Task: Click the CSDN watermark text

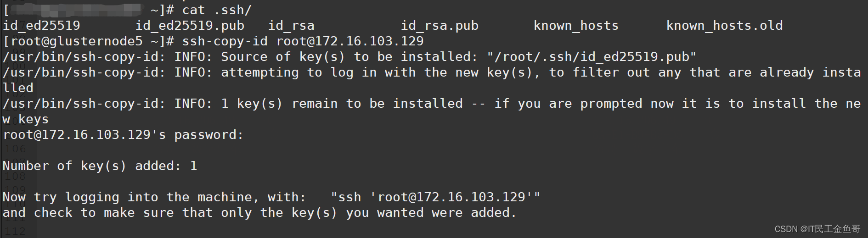Action: click(817, 229)
